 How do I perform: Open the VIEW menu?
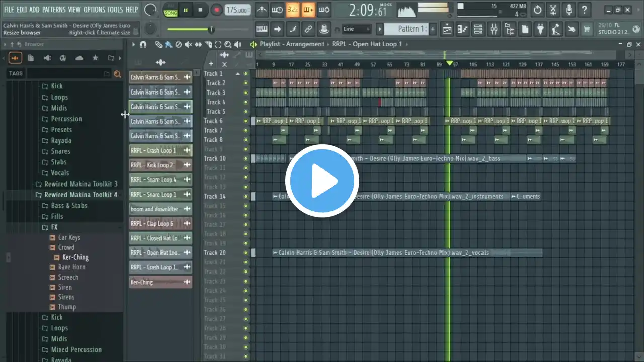coord(74,10)
